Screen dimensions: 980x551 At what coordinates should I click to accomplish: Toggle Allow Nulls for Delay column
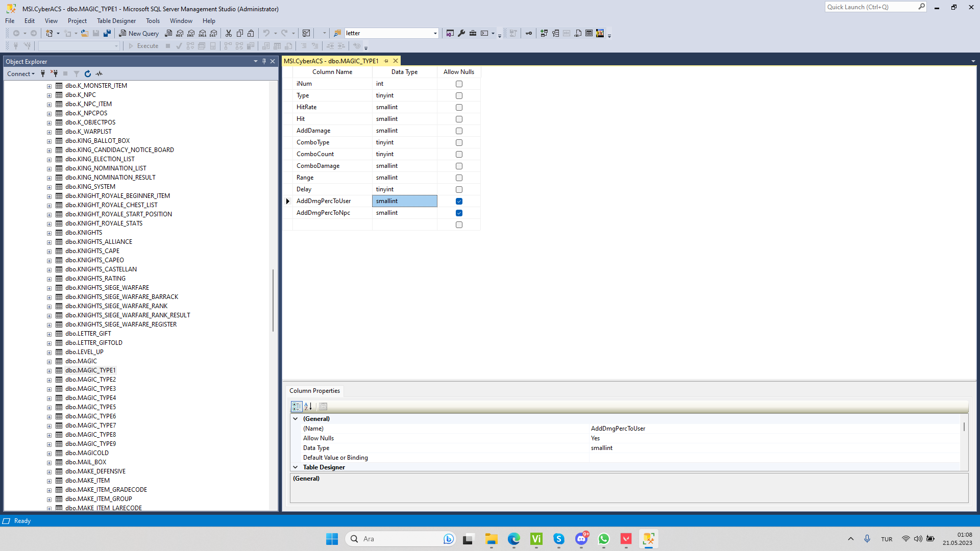(x=459, y=189)
